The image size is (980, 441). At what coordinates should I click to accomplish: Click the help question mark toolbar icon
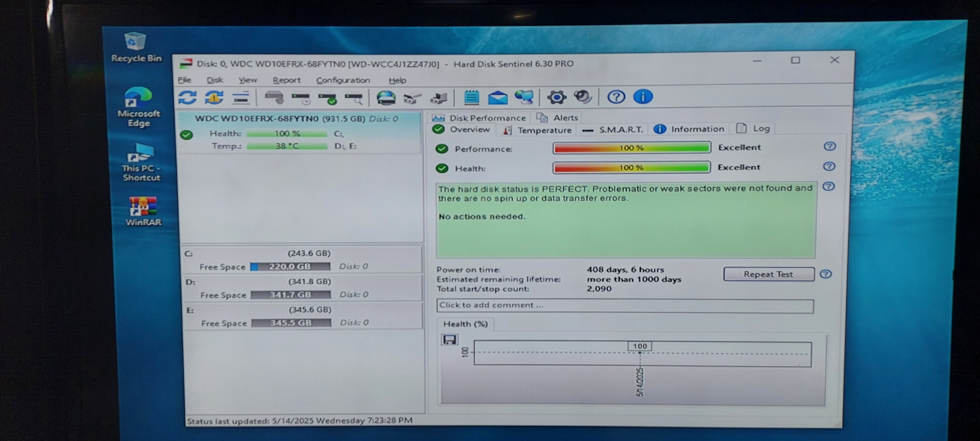coord(616,97)
